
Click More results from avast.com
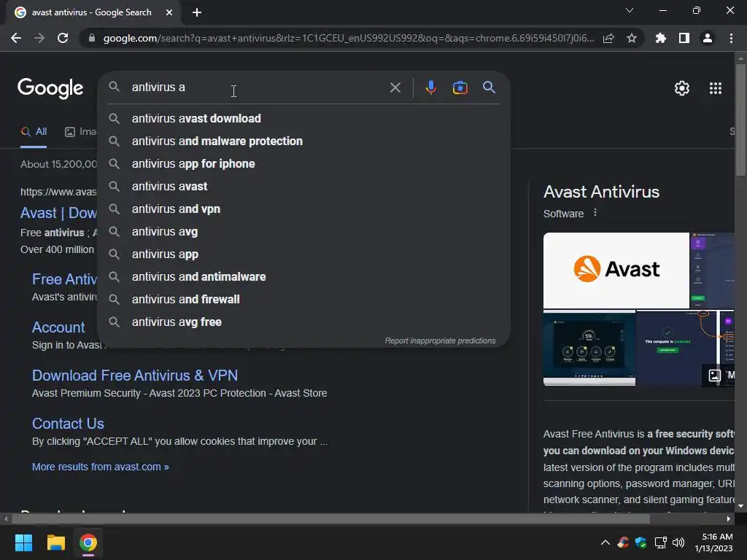[x=101, y=467]
